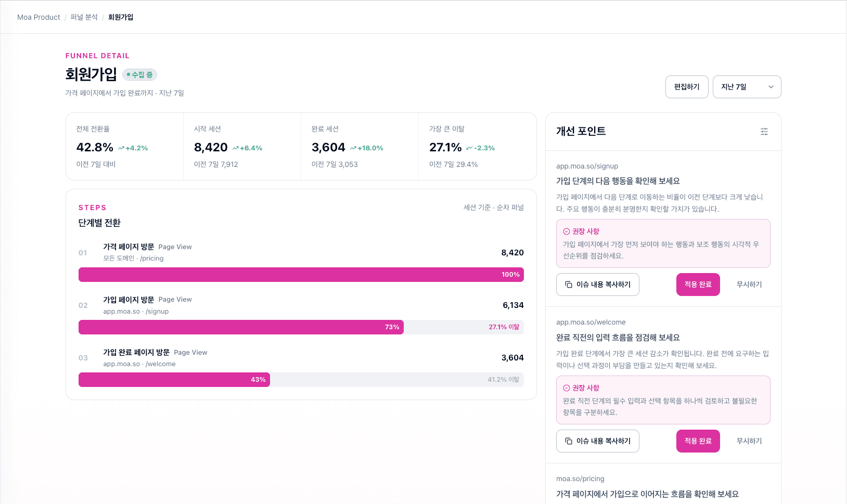This screenshot has width=847, height=504.
Task: Select the 가장 큰 이탈 27.1% metric card
Action: tap(478, 147)
